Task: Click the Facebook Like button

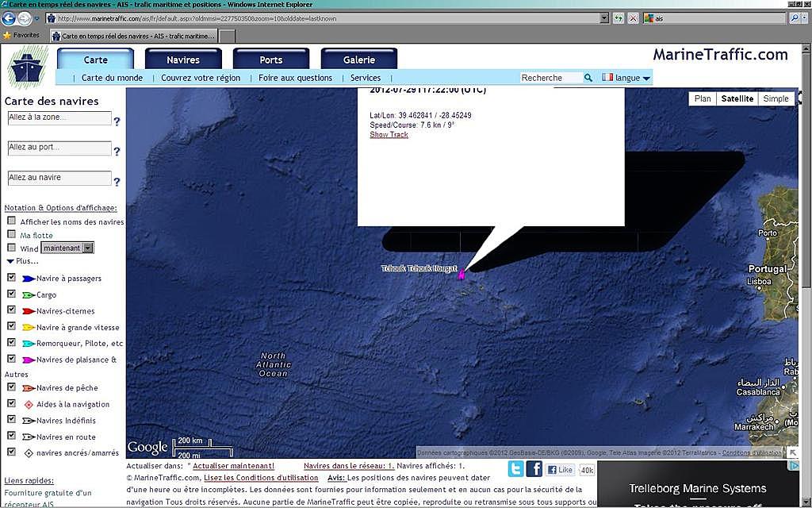Action: point(561,470)
